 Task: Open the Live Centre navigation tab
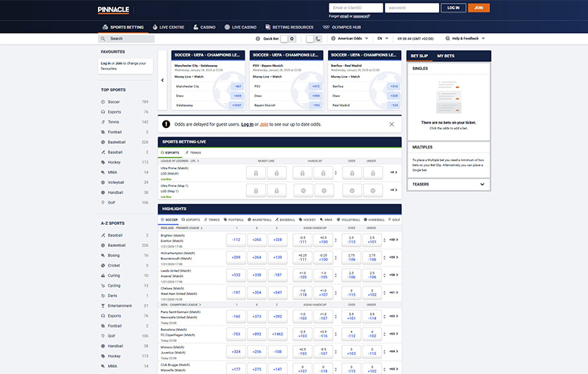[172, 27]
